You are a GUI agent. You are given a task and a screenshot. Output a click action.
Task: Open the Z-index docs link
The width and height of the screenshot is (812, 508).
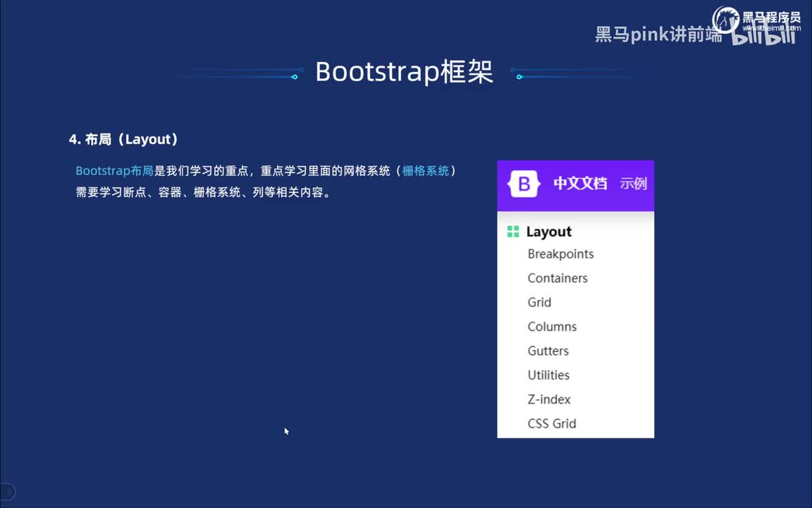click(x=549, y=399)
